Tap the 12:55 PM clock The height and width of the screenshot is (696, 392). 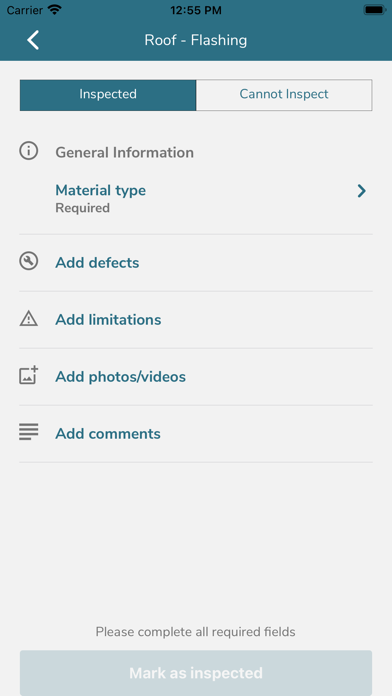[x=196, y=10]
